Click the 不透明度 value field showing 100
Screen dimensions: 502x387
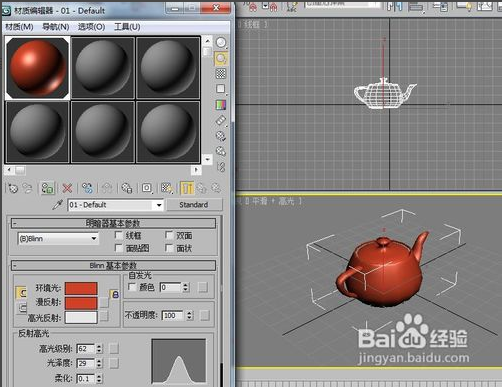(173, 315)
